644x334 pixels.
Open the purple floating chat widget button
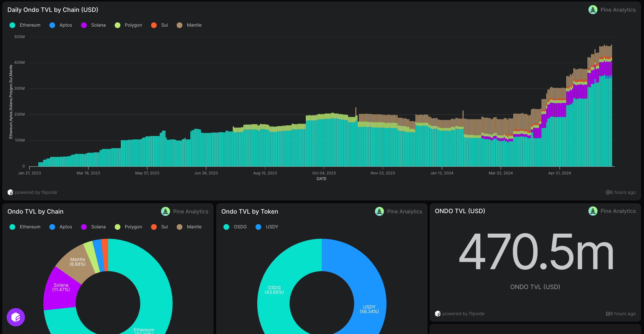(x=16, y=317)
